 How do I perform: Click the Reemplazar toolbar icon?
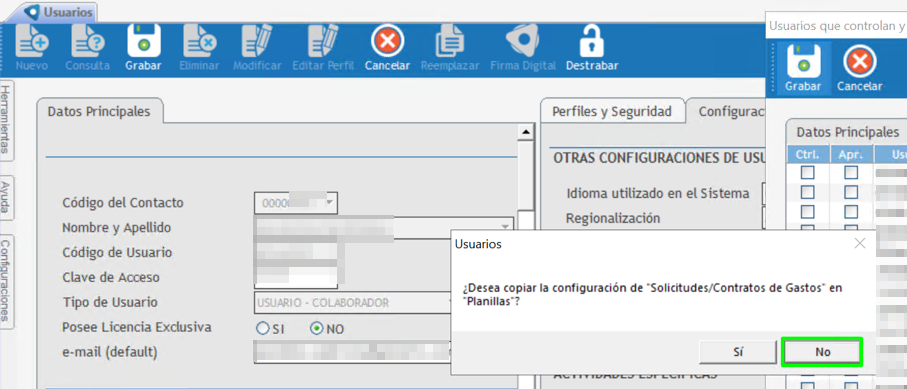coord(449,47)
